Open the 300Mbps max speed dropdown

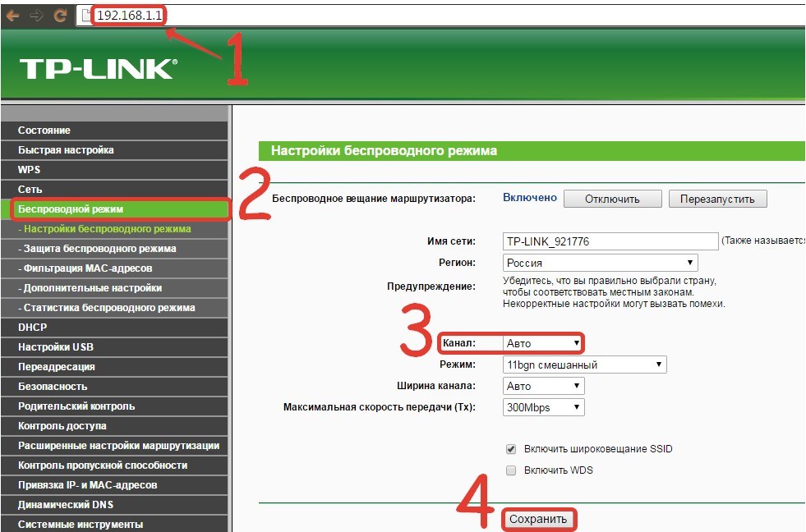tap(543, 407)
